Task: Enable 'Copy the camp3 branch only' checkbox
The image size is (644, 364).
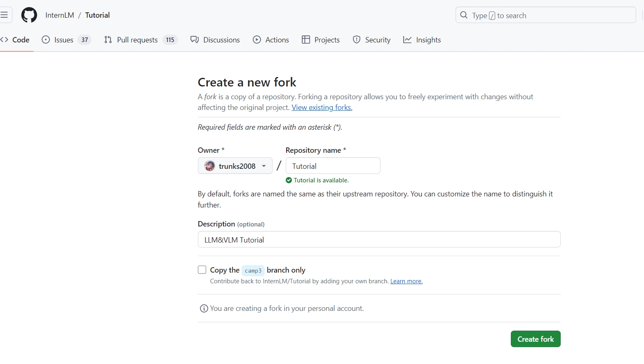Action: click(x=202, y=270)
